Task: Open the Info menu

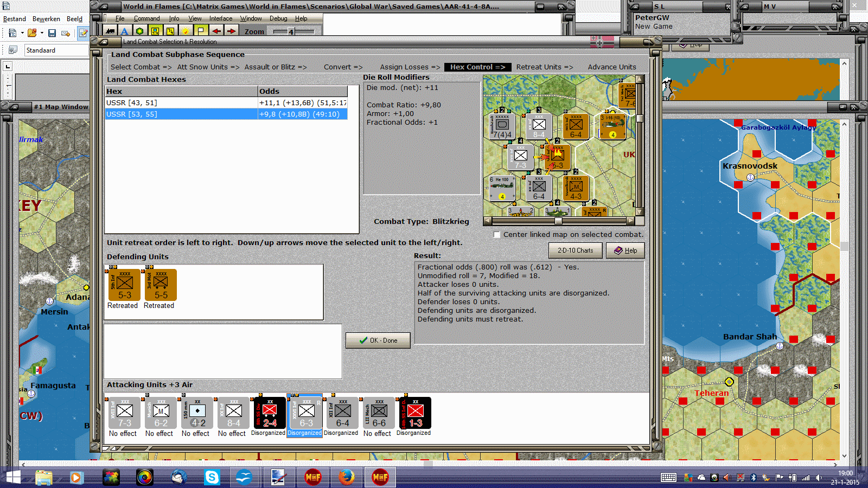Action: point(174,18)
